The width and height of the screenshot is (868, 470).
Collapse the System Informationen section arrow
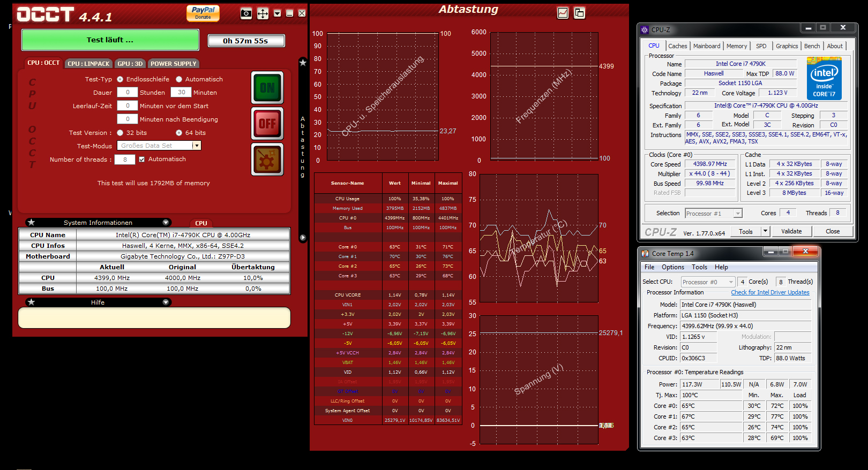tap(166, 222)
